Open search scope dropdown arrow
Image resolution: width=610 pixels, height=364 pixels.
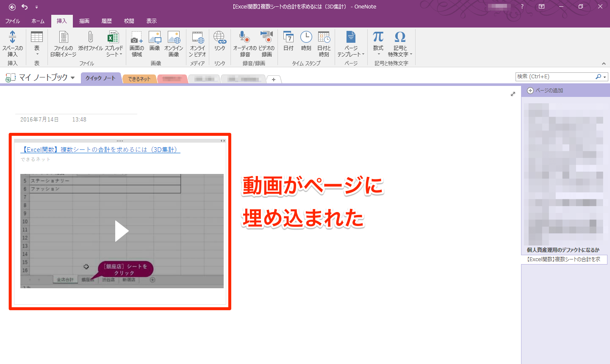point(605,77)
